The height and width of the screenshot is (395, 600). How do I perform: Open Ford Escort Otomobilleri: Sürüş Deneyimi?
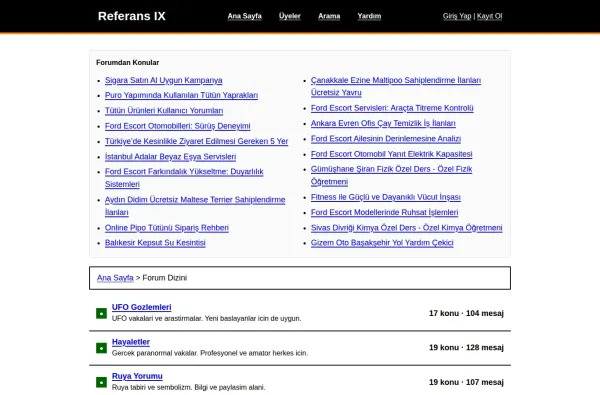click(178, 126)
